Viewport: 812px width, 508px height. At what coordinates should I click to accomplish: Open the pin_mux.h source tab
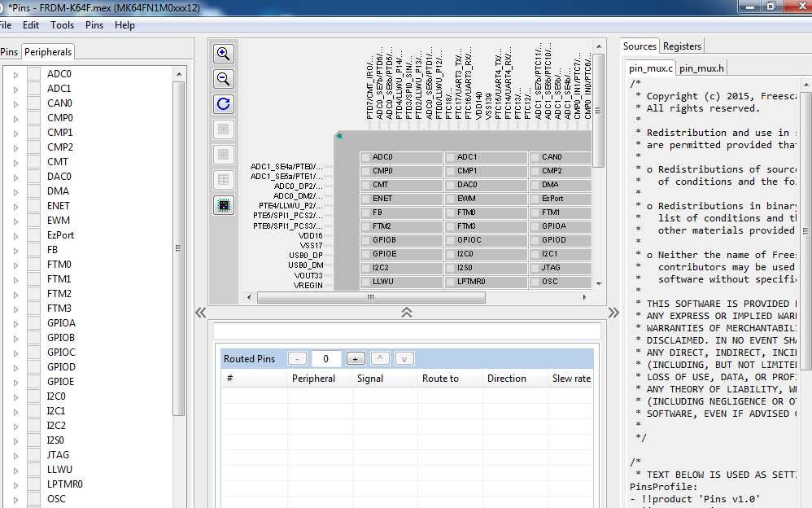point(702,68)
